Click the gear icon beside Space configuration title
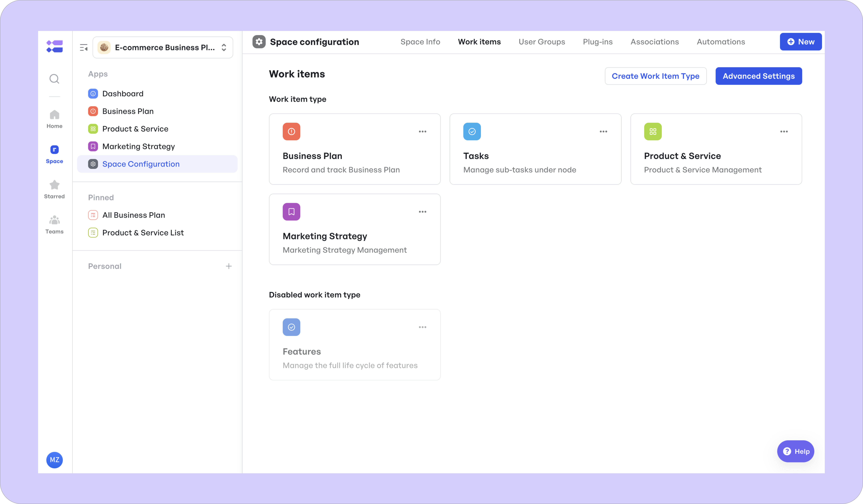This screenshot has width=863, height=504. pos(259,42)
